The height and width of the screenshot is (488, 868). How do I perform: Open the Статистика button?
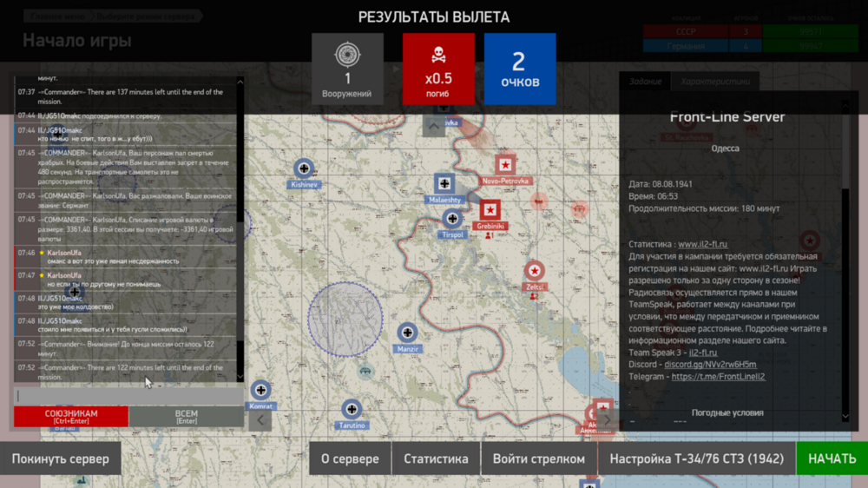pyautogui.click(x=436, y=458)
